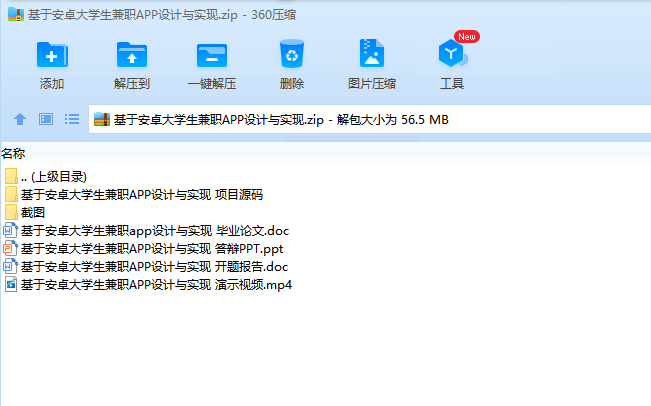Click the Word icon of 开题报告.doc
The image size is (651, 406).
point(10,267)
